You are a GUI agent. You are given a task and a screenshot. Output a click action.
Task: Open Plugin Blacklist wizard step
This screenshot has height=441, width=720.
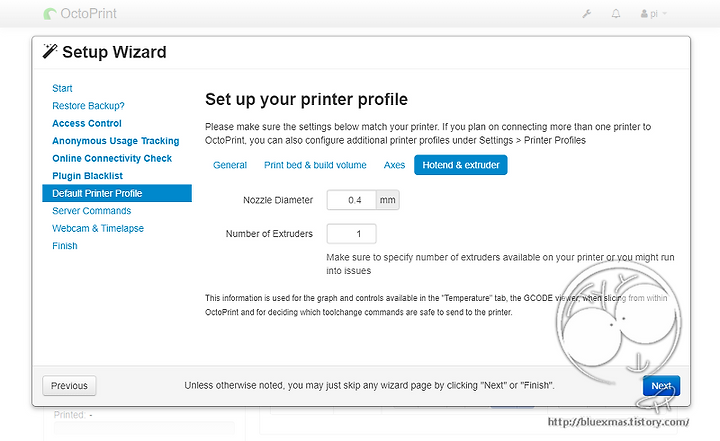tap(87, 175)
